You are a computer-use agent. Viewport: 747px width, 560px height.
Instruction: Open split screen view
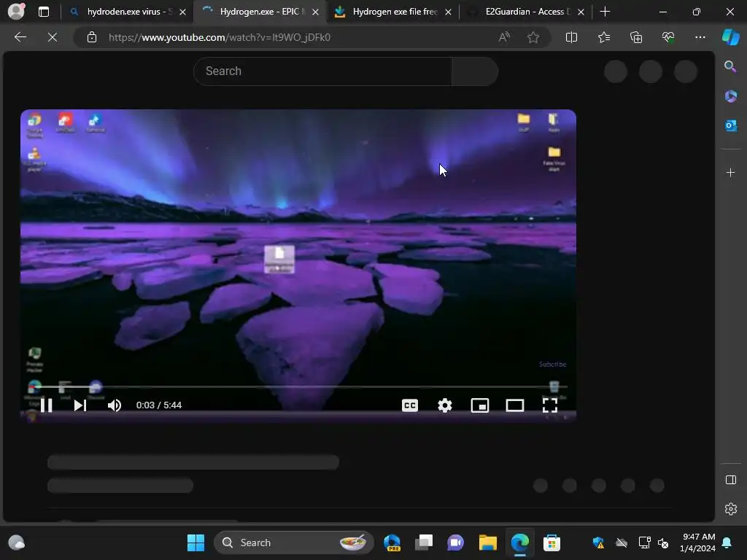point(571,37)
